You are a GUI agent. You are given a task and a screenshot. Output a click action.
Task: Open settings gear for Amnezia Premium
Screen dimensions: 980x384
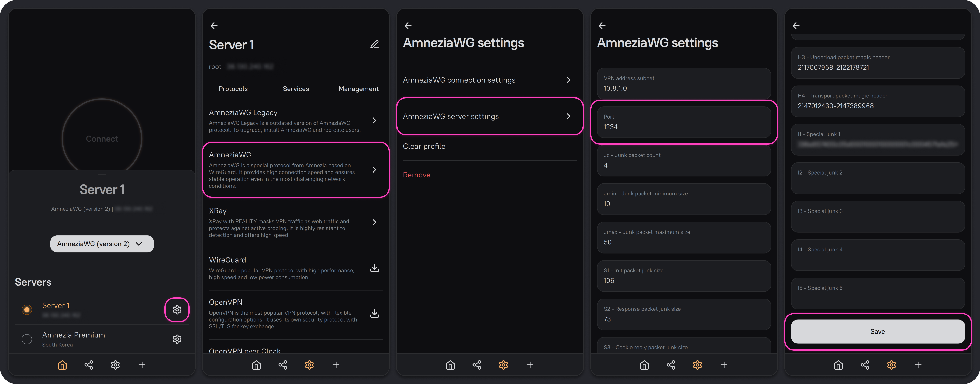click(177, 339)
